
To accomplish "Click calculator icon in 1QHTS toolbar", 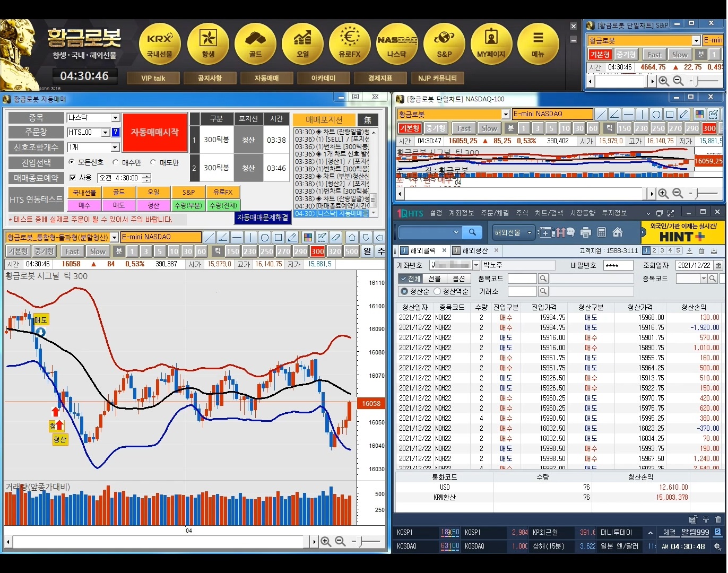I will pyautogui.click(x=602, y=232).
